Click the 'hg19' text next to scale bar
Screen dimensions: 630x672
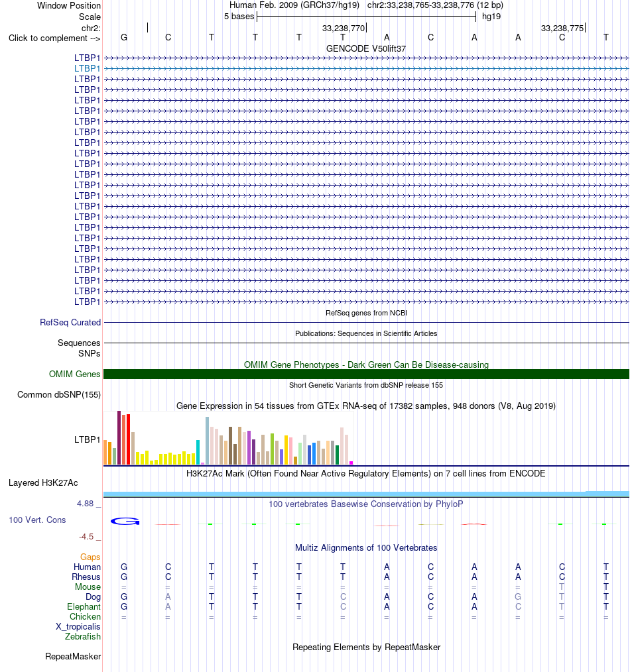pos(491,17)
